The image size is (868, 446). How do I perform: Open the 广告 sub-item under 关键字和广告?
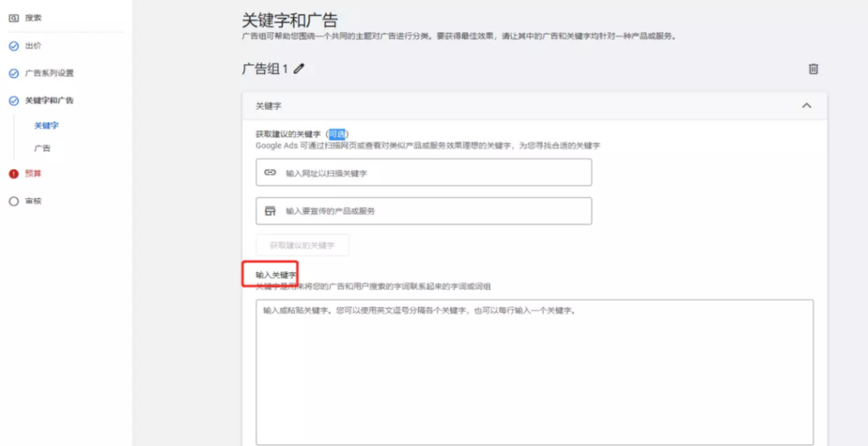click(x=42, y=148)
